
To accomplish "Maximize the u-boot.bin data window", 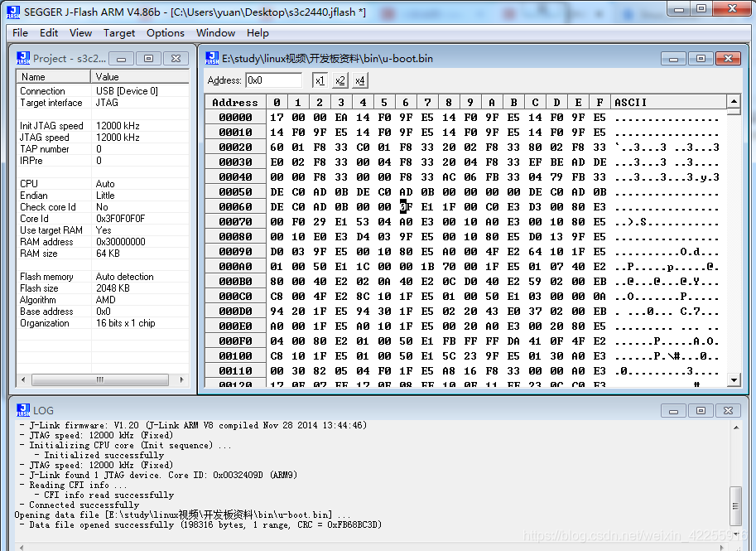I will pyautogui.click(x=701, y=59).
